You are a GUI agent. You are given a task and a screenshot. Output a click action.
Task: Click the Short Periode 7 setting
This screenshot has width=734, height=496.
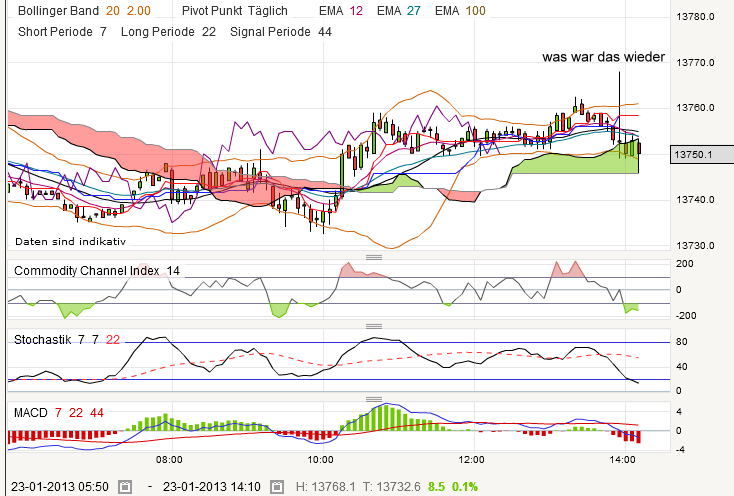coord(62,32)
